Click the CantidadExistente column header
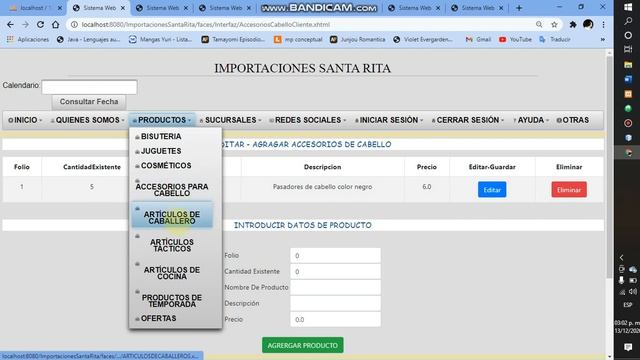This screenshot has width=640, height=360. coord(92,167)
